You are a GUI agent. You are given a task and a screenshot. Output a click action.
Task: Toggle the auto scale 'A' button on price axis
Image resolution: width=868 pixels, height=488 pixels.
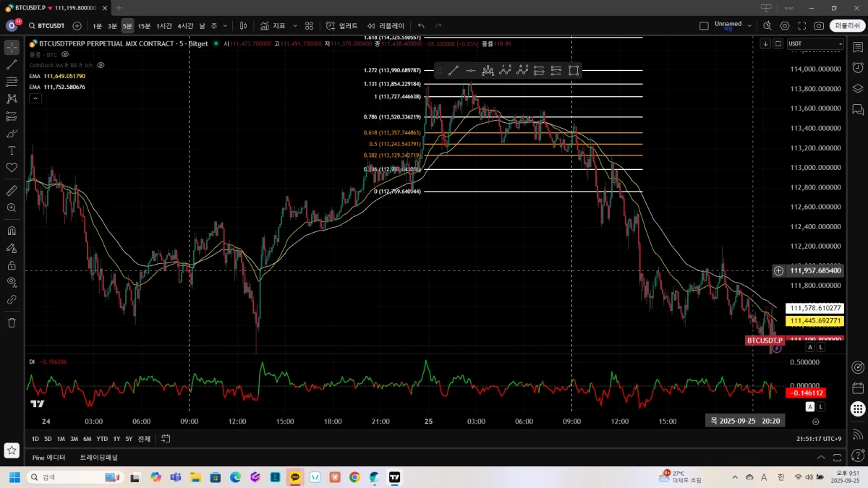[x=809, y=347]
